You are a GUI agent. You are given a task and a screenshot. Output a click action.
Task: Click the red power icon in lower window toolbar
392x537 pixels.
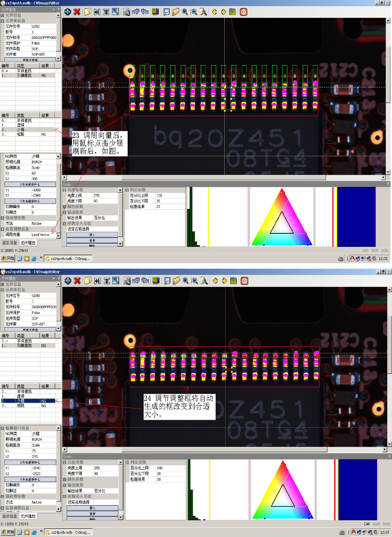coord(244,281)
